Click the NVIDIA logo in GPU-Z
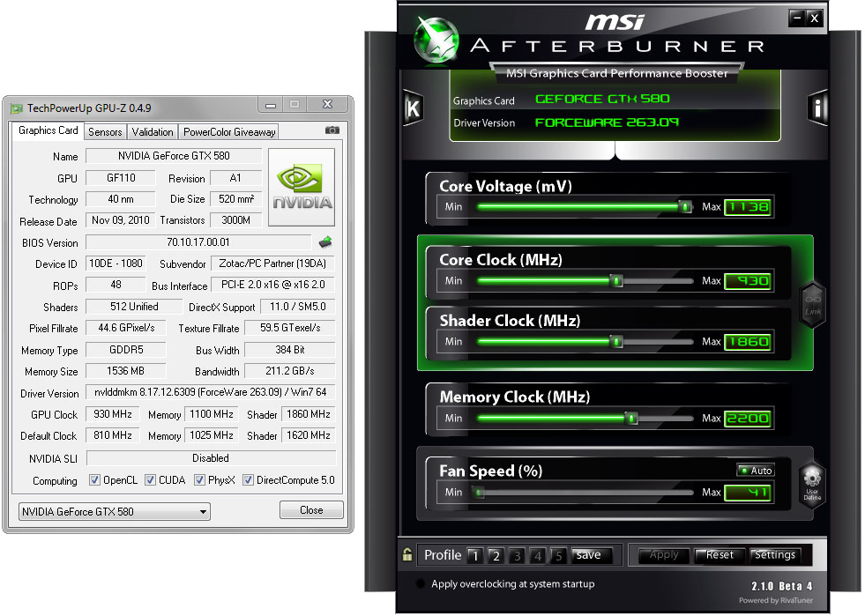Screen dimensions: 865x616 point(302,188)
